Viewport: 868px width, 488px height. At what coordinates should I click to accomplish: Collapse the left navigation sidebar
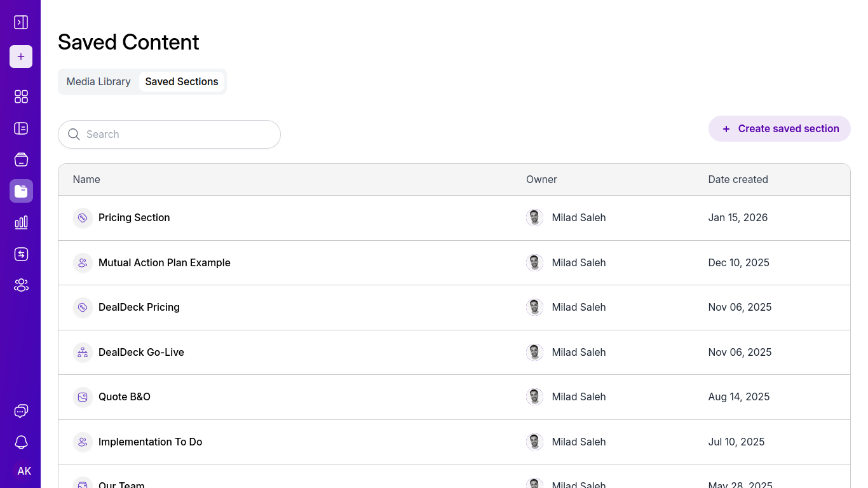(x=21, y=22)
